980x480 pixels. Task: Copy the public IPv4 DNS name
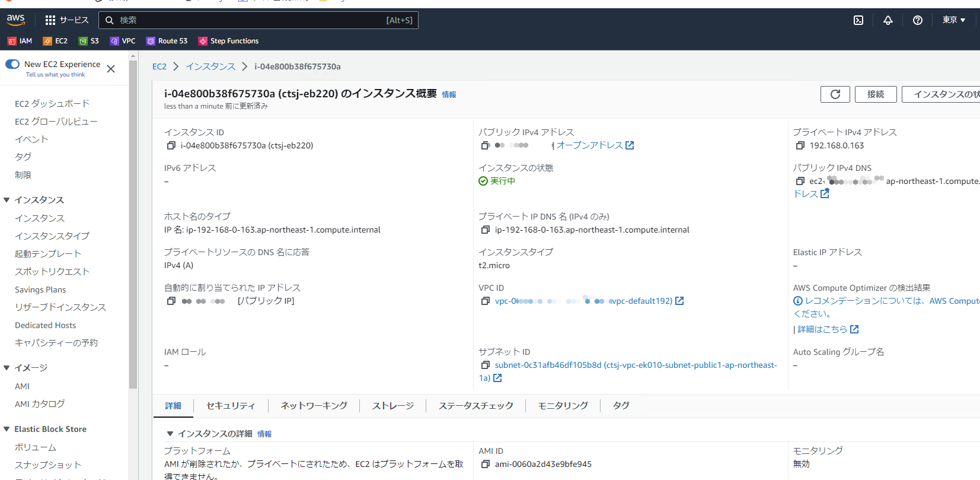point(800,181)
